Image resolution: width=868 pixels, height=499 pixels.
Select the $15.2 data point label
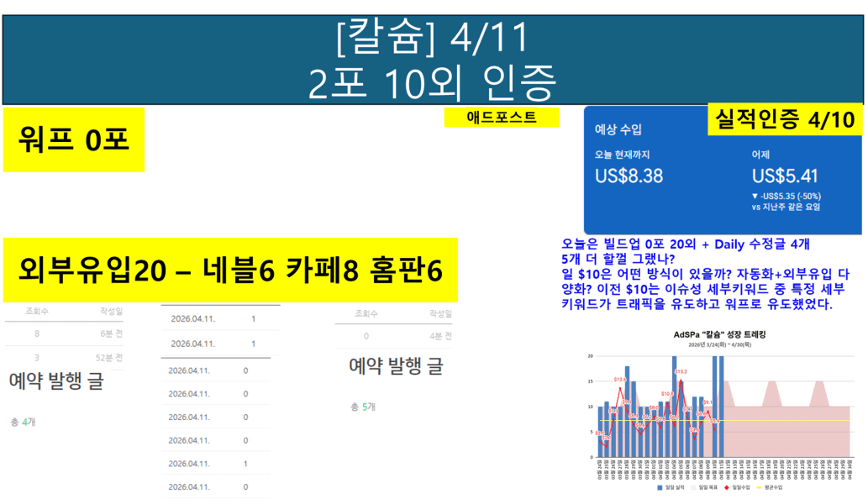(681, 371)
